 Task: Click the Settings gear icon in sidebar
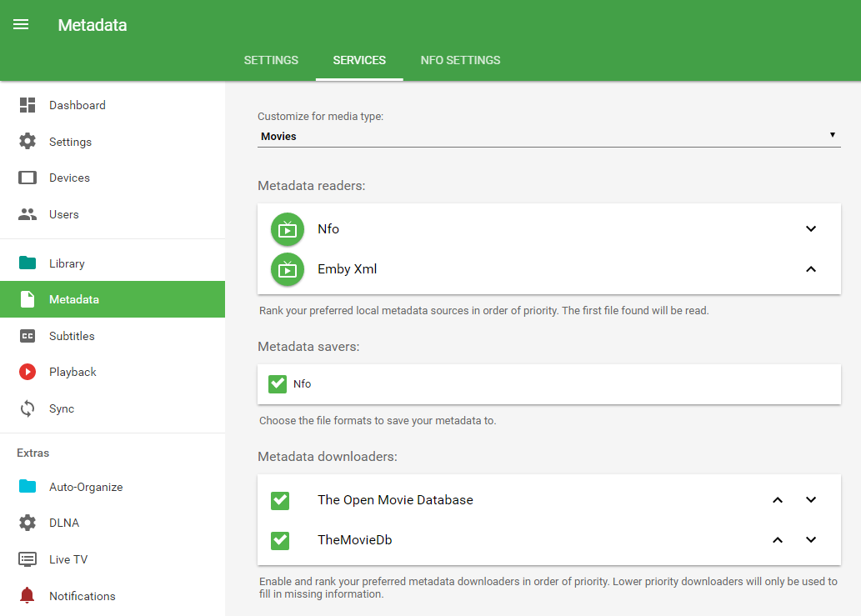click(x=28, y=142)
